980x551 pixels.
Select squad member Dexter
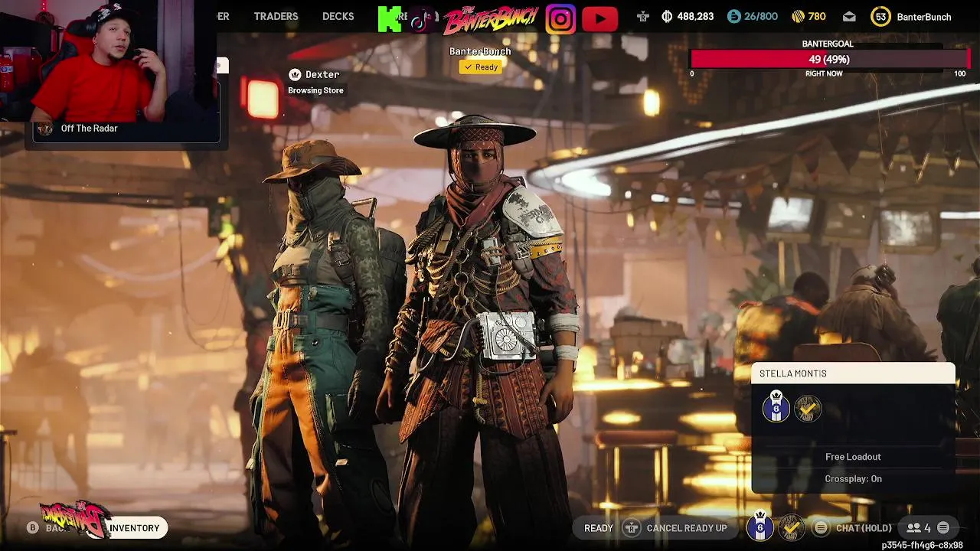[322, 74]
